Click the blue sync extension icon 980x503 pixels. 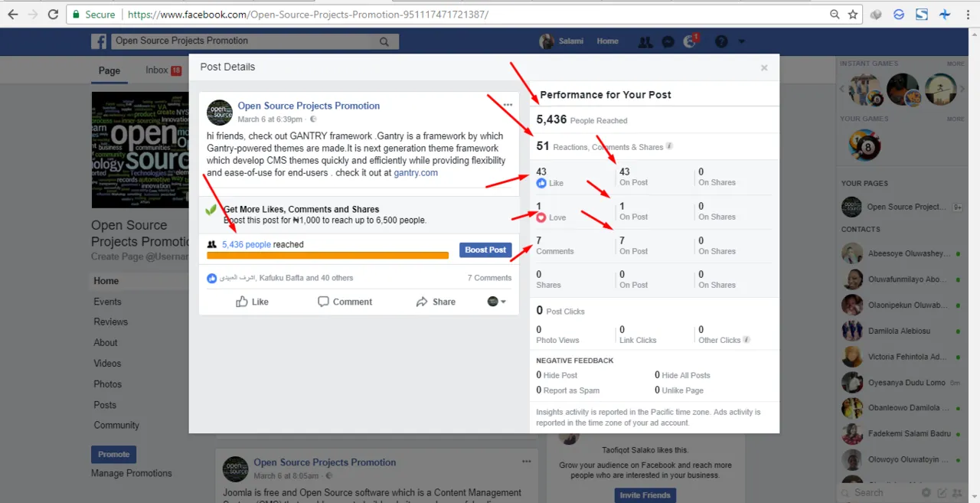(x=899, y=15)
